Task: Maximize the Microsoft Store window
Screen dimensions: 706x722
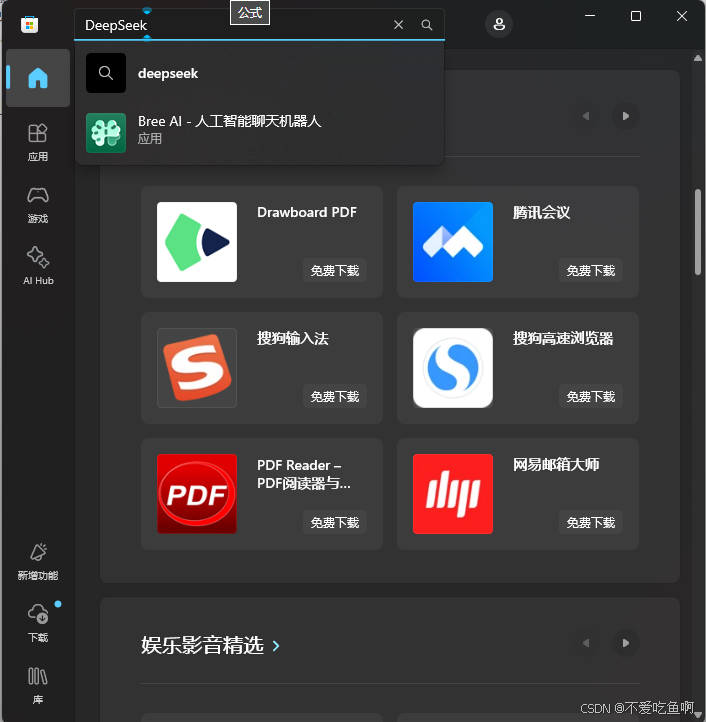Action: tap(636, 16)
